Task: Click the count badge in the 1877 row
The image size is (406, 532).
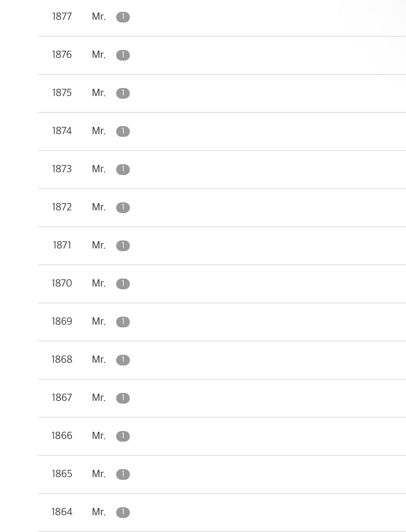Action: pos(123,17)
